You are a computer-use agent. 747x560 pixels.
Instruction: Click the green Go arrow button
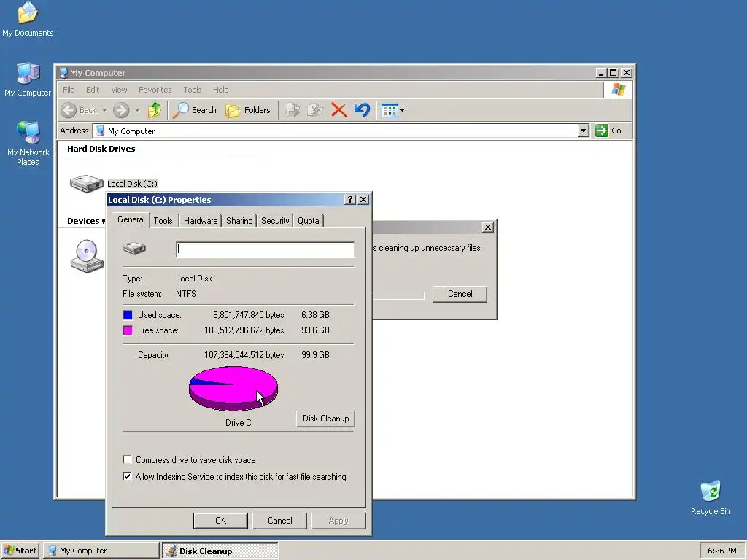coord(602,131)
